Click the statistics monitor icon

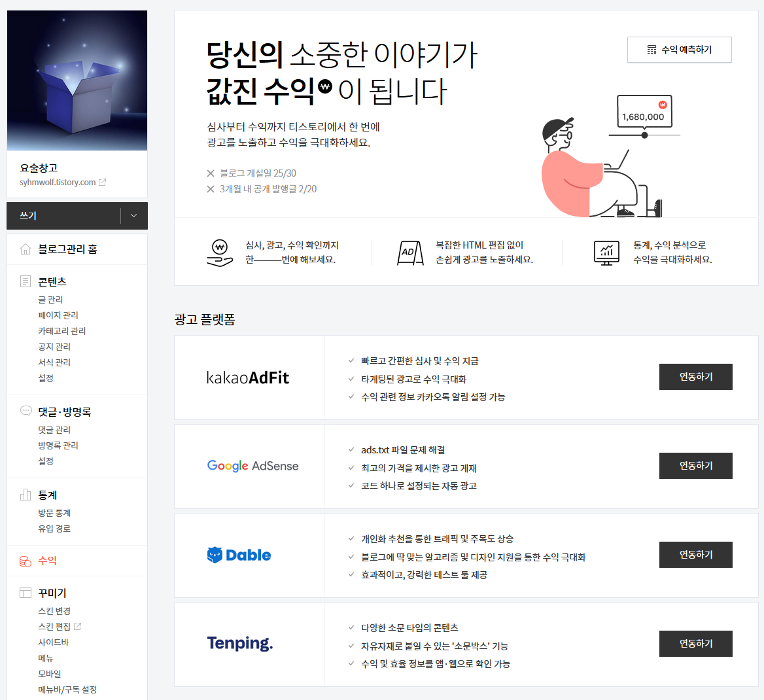point(606,253)
